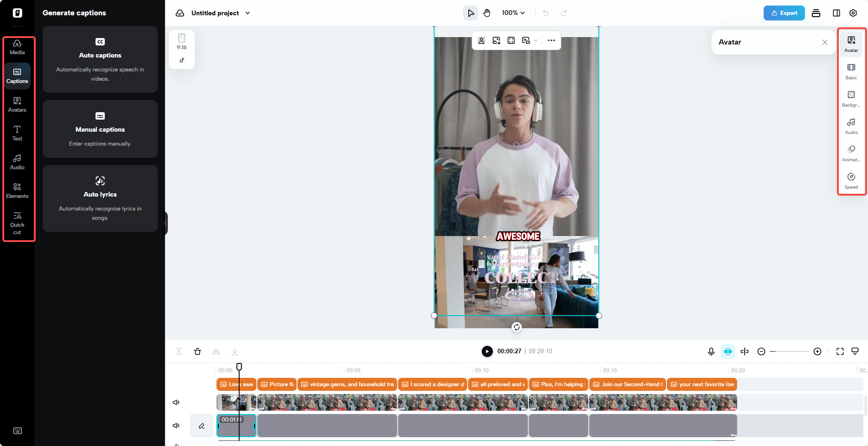This screenshot has height=446, width=868.
Task: Select the 'Join our Second-Hand' caption clip
Action: [x=628, y=384]
